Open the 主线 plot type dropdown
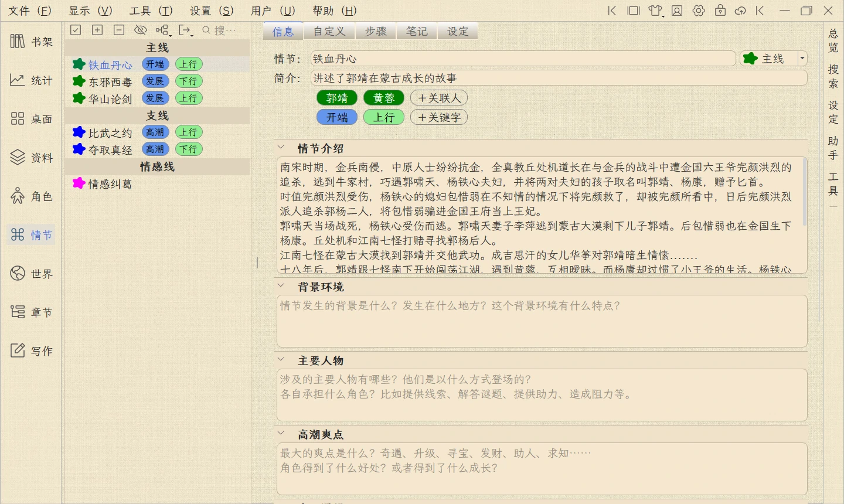The height and width of the screenshot is (504, 844). tap(802, 59)
